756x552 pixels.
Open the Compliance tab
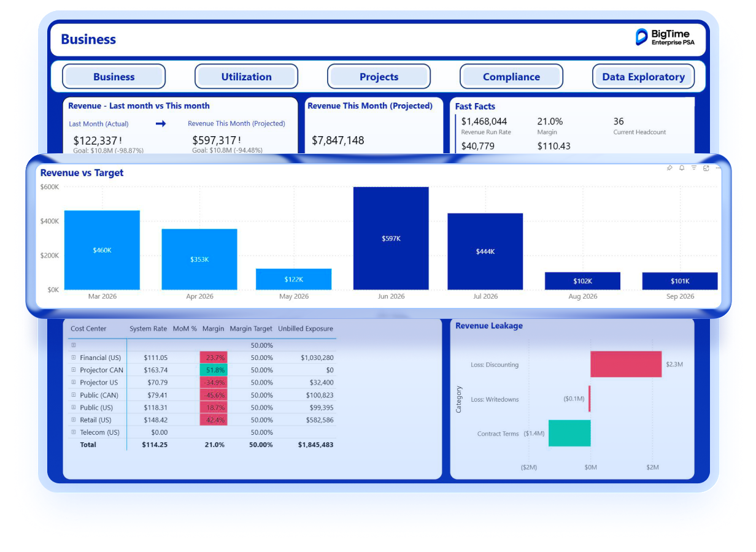(x=511, y=77)
